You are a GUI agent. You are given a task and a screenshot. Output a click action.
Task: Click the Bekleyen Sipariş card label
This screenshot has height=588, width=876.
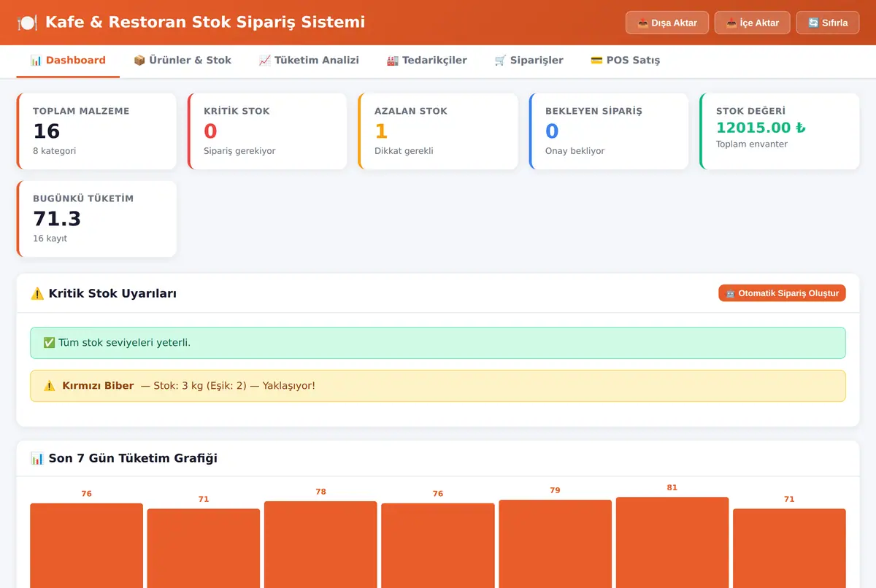pos(593,111)
